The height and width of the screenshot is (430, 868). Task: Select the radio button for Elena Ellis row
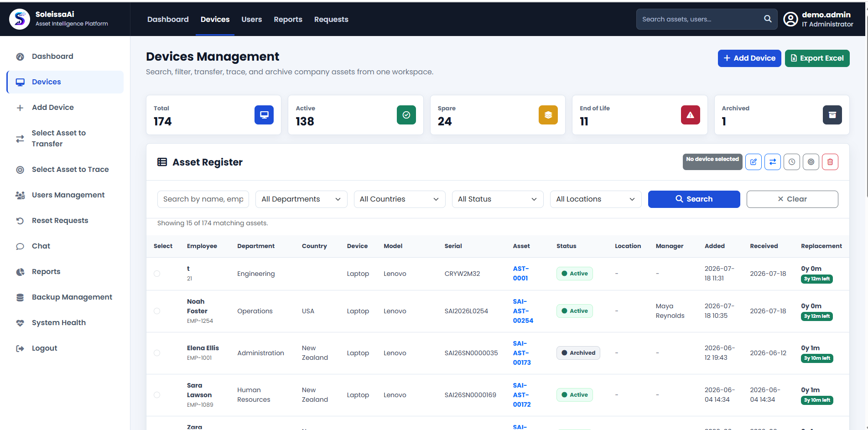point(157,353)
